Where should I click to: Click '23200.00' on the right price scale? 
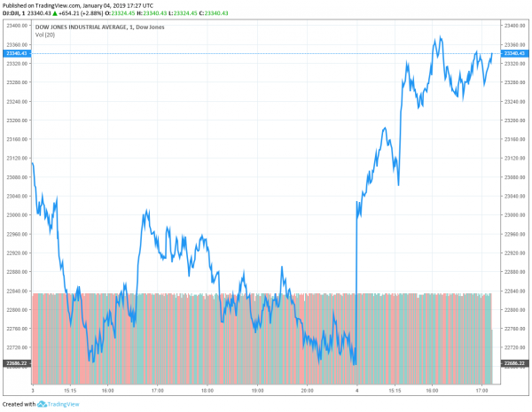click(514, 120)
